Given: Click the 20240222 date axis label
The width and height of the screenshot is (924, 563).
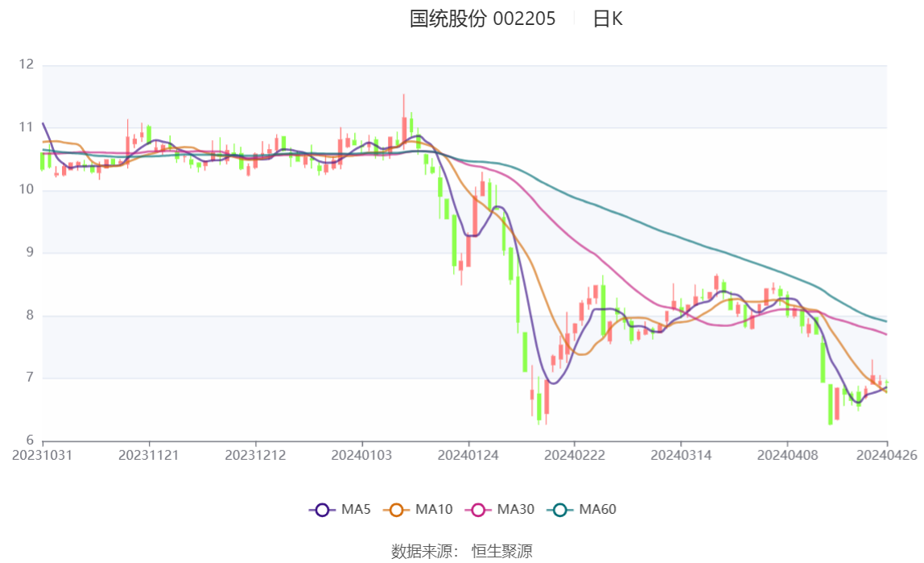Looking at the screenshot, I should tap(575, 456).
